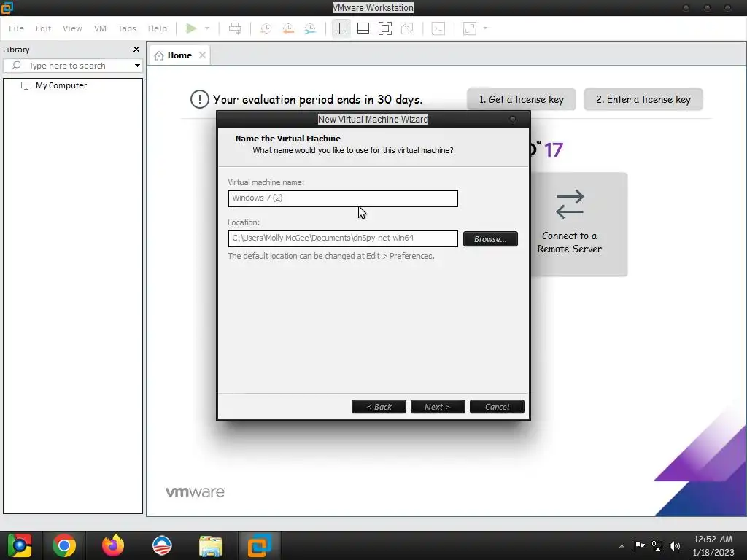The width and height of the screenshot is (747, 560).
Task: Show hidden system tray icons
Action: 622,545
